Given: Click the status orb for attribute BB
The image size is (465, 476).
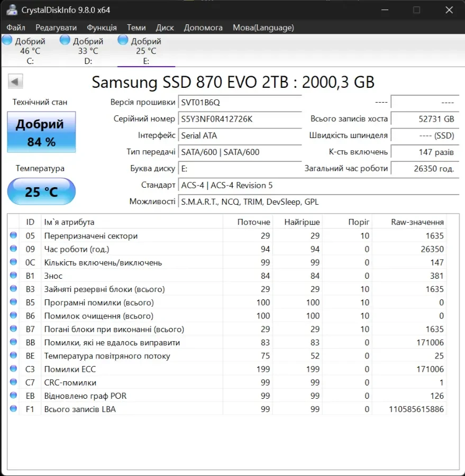Looking at the screenshot, I should tap(13, 342).
